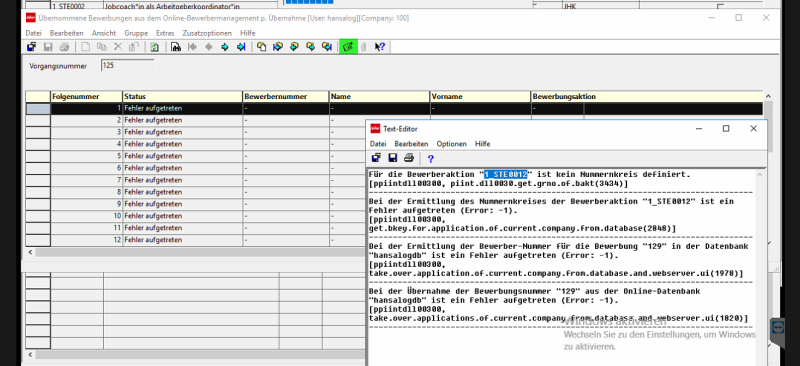Viewport: 800px width, 366px height.
Task: Click the scroll-left arrow of the upper table's scrollbar
Action: pos(30,252)
